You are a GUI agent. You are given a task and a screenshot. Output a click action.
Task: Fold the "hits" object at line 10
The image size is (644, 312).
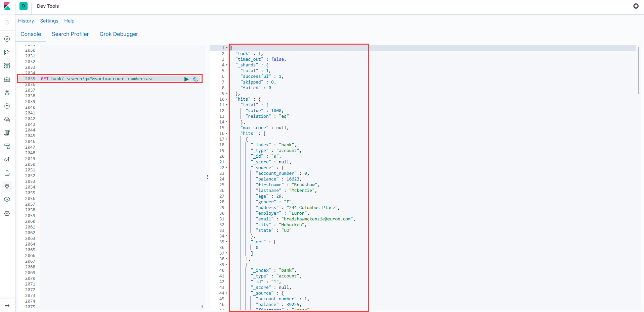(227, 99)
